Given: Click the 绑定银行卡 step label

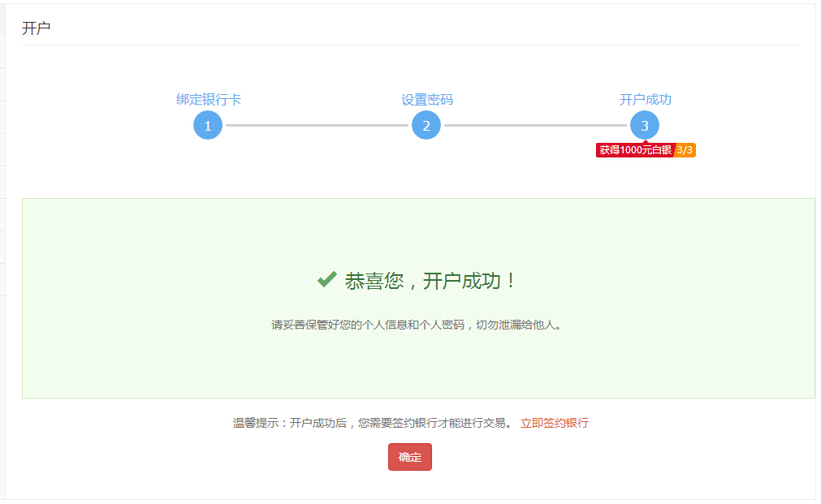Looking at the screenshot, I should click(207, 98).
